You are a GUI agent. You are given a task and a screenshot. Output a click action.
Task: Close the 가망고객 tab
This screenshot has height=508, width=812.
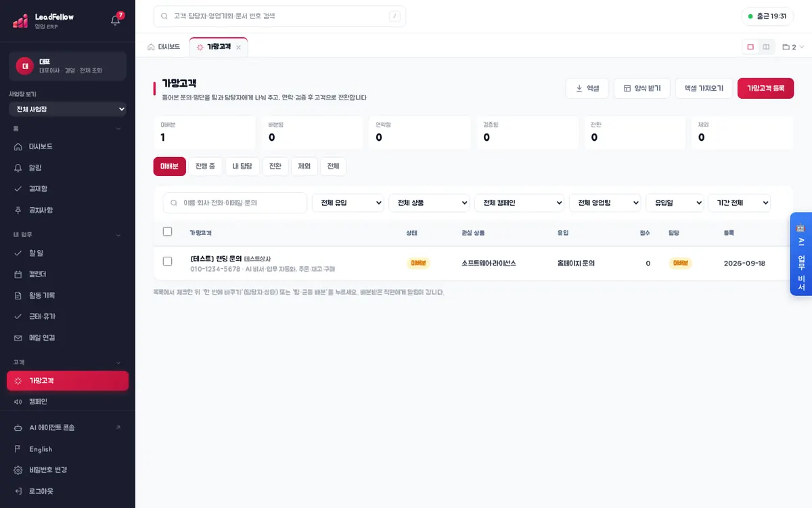coord(238,47)
